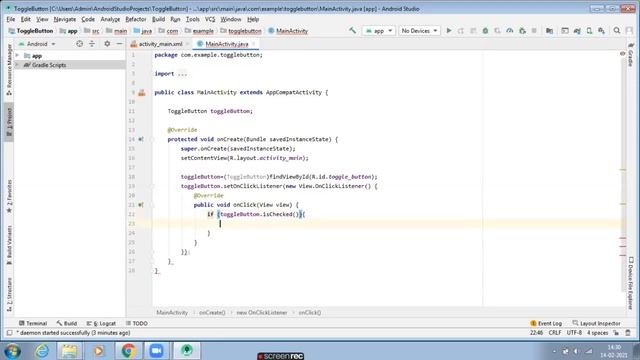Open the File menu
Screen dimensions: 640x360
pyautogui.click(x=11, y=19)
